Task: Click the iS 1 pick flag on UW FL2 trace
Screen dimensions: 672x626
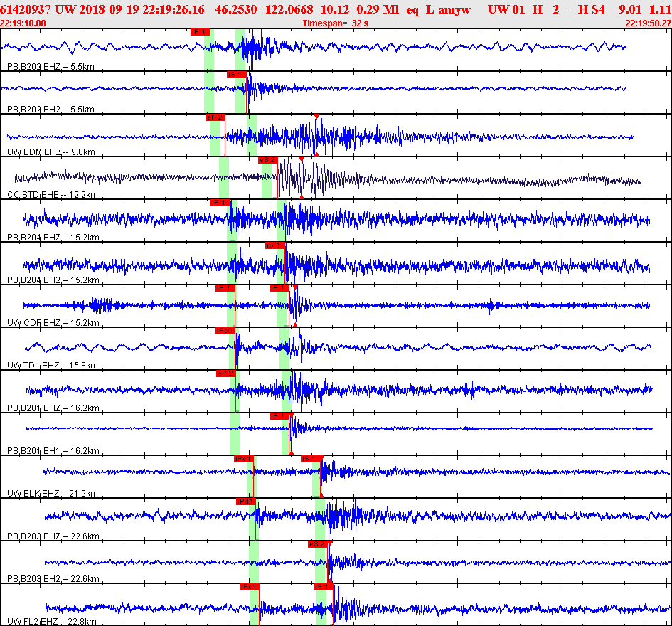Action: 324,587
